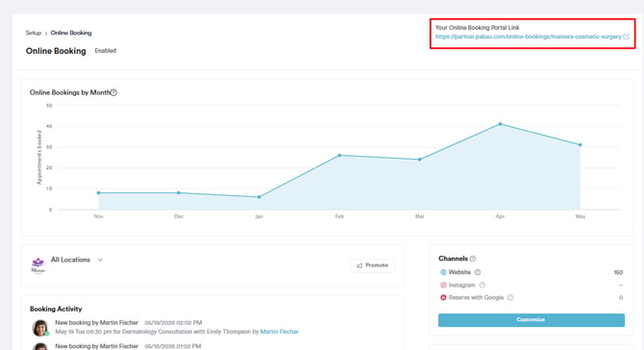
Task: Click the November data point on chart
Action: (98, 192)
